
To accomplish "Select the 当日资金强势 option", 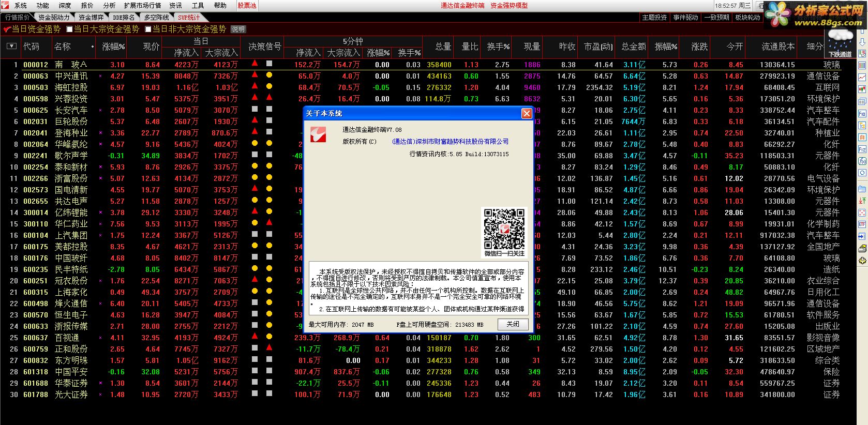I will [x=32, y=29].
